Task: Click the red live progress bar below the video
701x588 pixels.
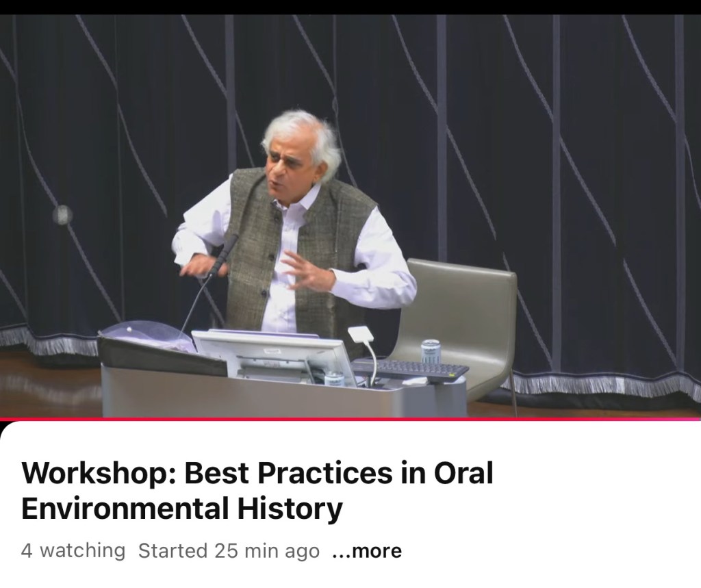Action: [274, 418]
